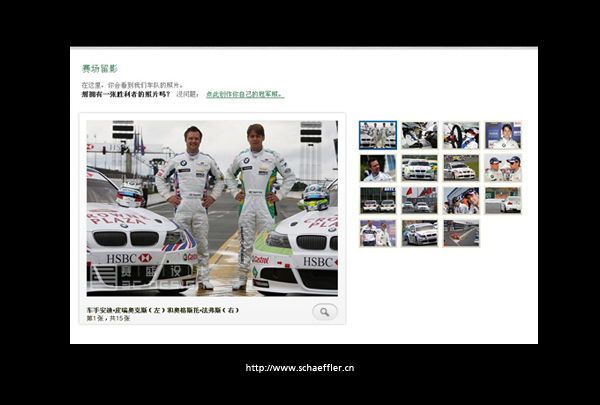Select the driver portrait thumbnail with blue sponsor board
The image size is (600, 405).
click(x=503, y=135)
